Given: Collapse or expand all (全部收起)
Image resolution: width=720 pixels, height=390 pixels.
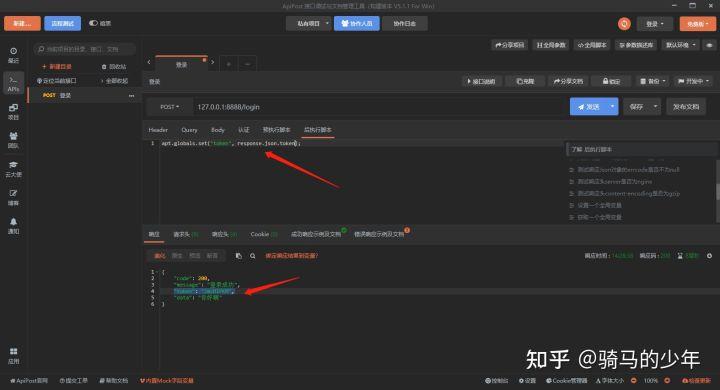Looking at the screenshot, I should [114, 81].
